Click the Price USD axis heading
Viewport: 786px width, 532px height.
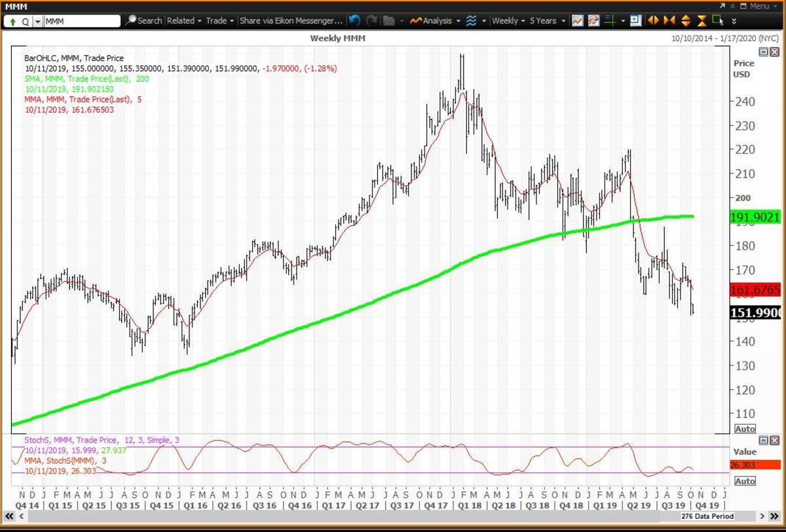[x=744, y=69]
